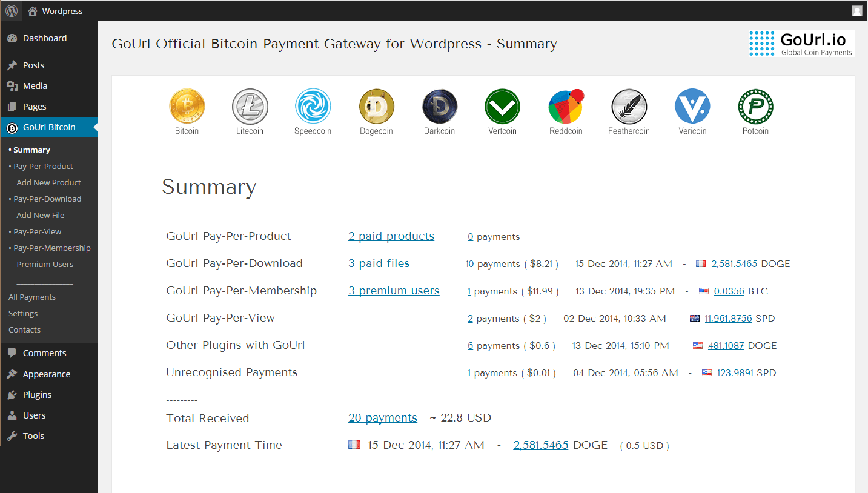Select Add New Product
Screen dimensions: 868x493
(x=48, y=182)
